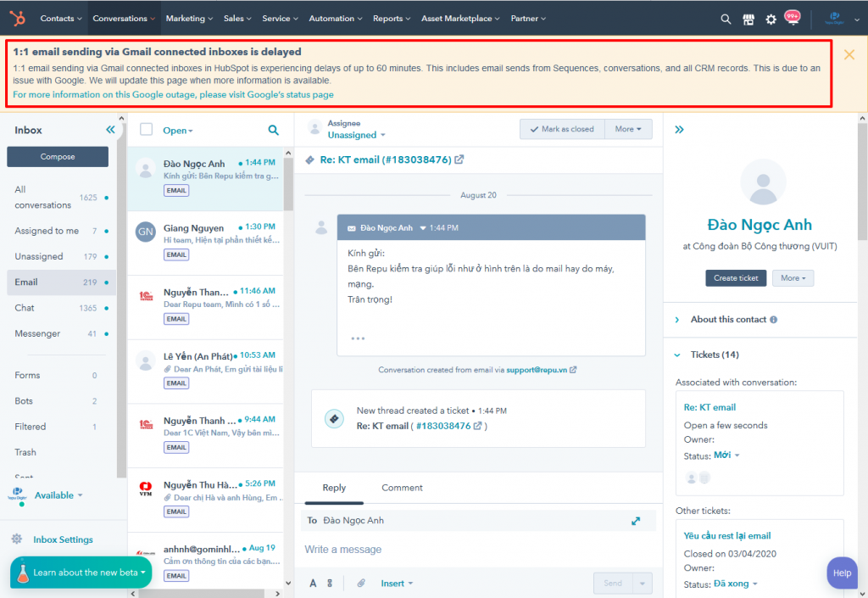Screen dimensions: 868x598
Task: Open the Yêu cầu rest lại email ticket link
Action: [726, 536]
